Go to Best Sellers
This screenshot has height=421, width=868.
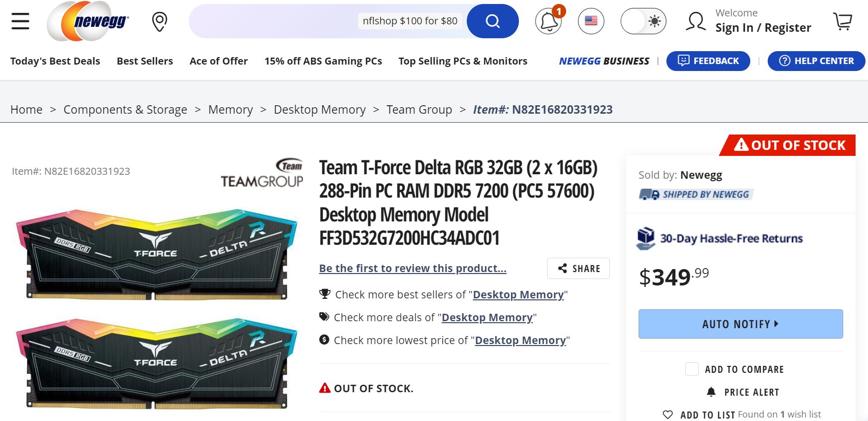pos(145,61)
